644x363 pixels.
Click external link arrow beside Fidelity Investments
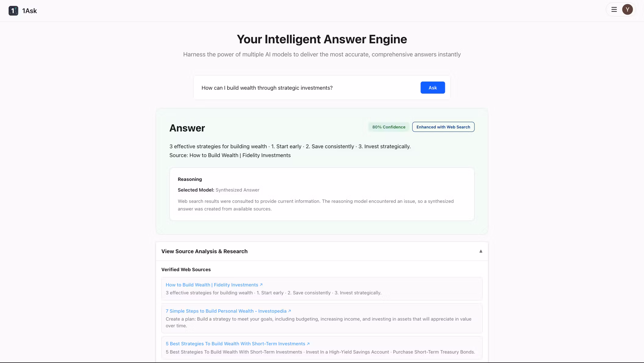261,285
